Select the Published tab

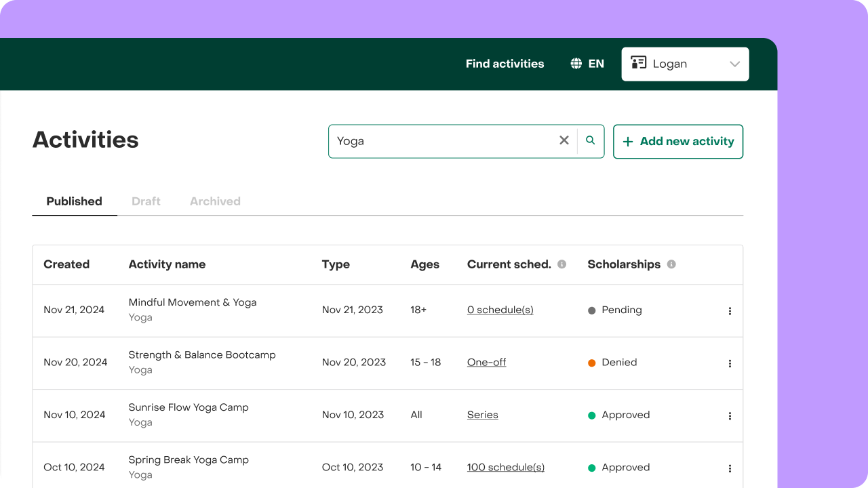click(x=75, y=201)
